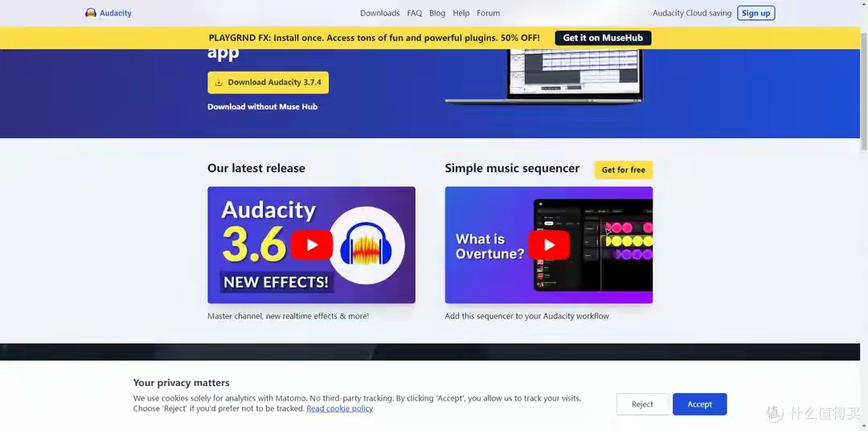Click the Audacity wordmark in header
Viewport: 868px width, 431px height.
tap(116, 13)
